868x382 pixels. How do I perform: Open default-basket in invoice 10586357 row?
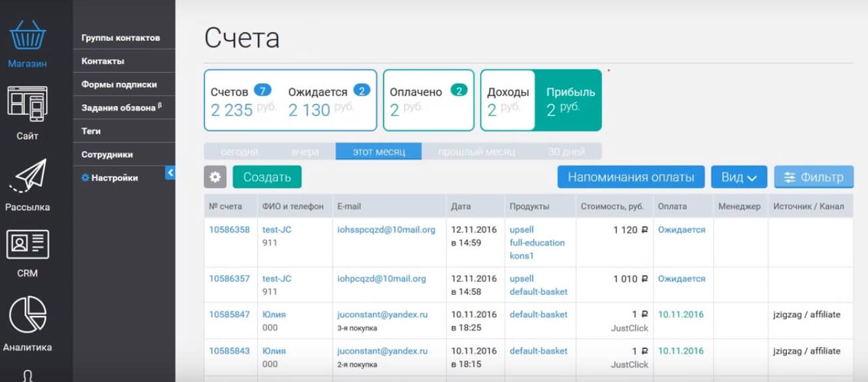tap(538, 292)
